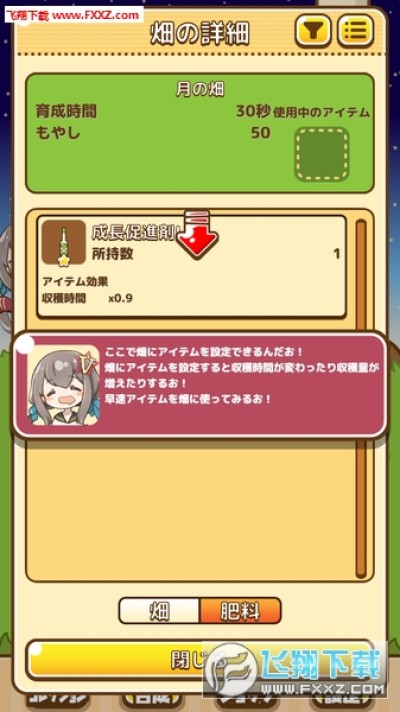400x712 pixels.
Task: Tap the character girl portrait
Action: 64,385
